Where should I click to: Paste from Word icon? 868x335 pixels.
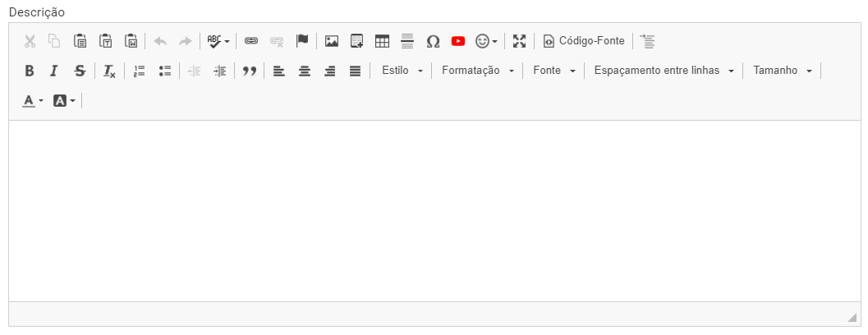point(131,41)
